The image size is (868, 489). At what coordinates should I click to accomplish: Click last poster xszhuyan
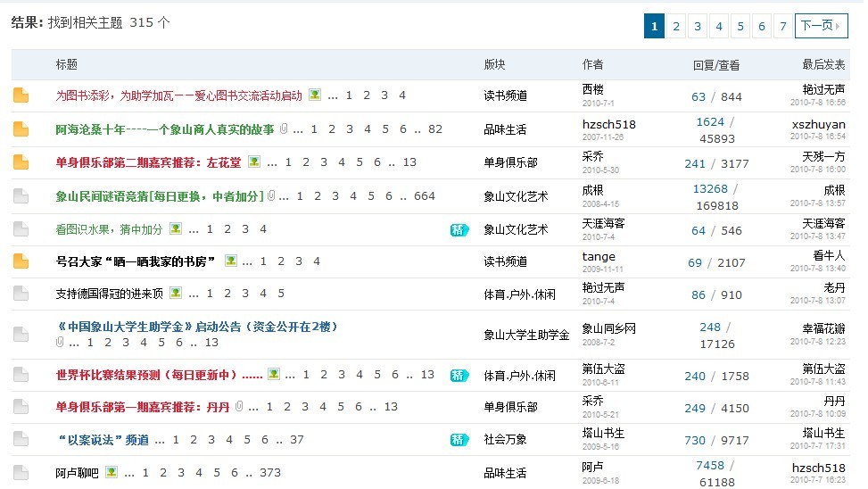[818, 125]
